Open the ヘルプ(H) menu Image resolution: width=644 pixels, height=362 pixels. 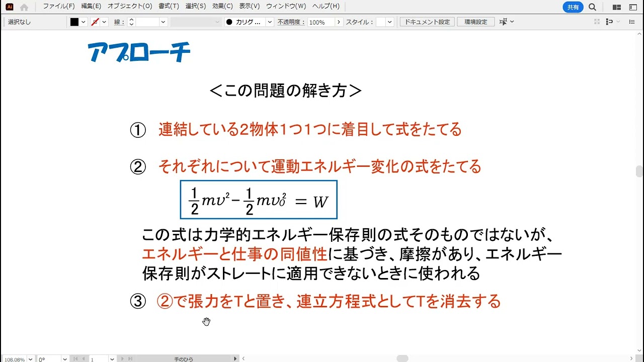pos(326,7)
